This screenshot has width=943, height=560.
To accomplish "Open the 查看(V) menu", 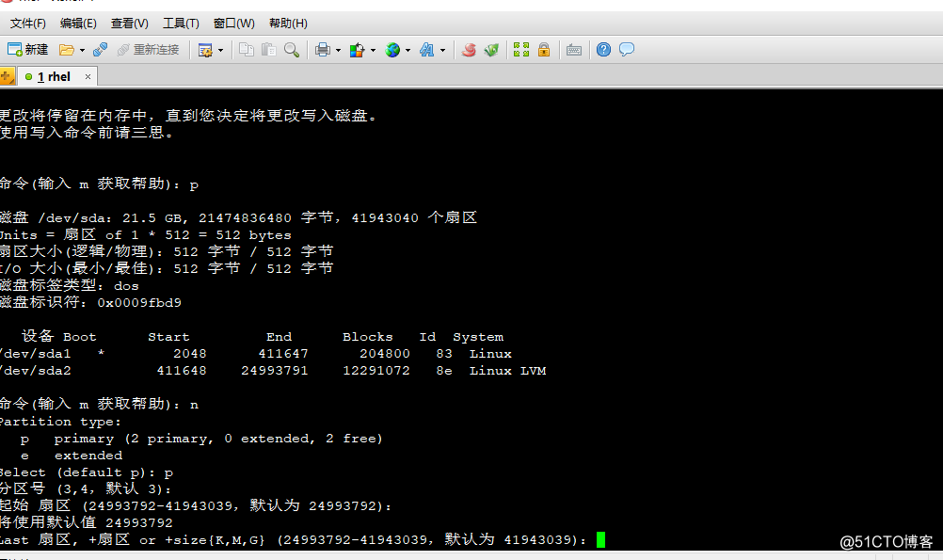I will pyautogui.click(x=129, y=24).
